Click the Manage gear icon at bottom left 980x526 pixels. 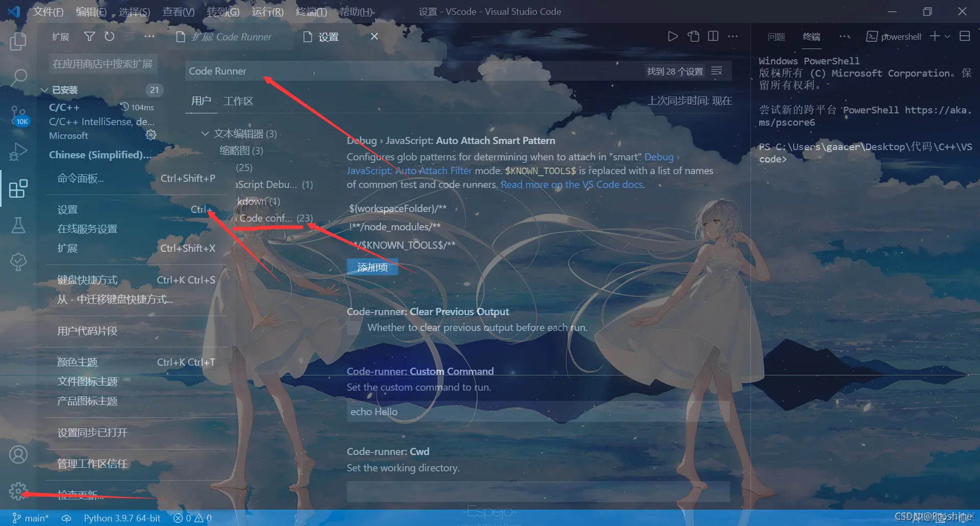(x=18, y=491)
